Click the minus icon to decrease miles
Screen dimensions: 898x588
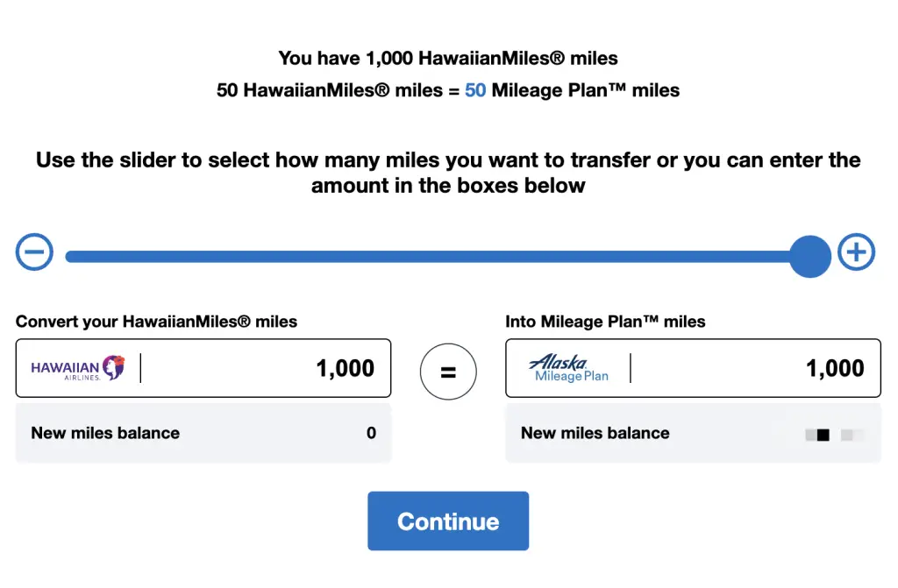(x=35, y=253)
